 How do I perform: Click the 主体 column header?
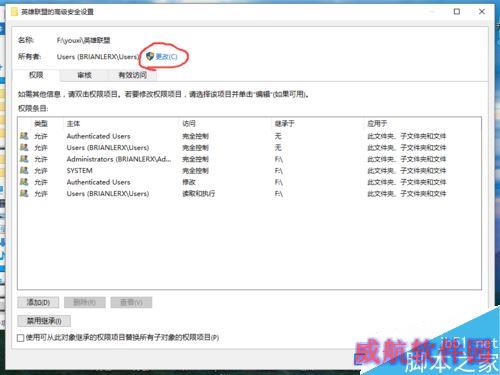click(x=73, y=124)
